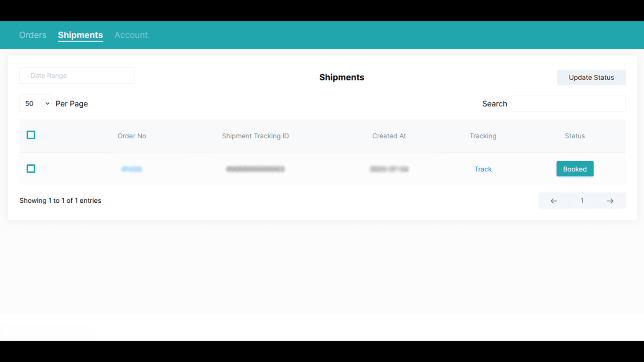Click inside the Search input field
644x362 pixels.
pyautogui.click(x=568, y=103)
